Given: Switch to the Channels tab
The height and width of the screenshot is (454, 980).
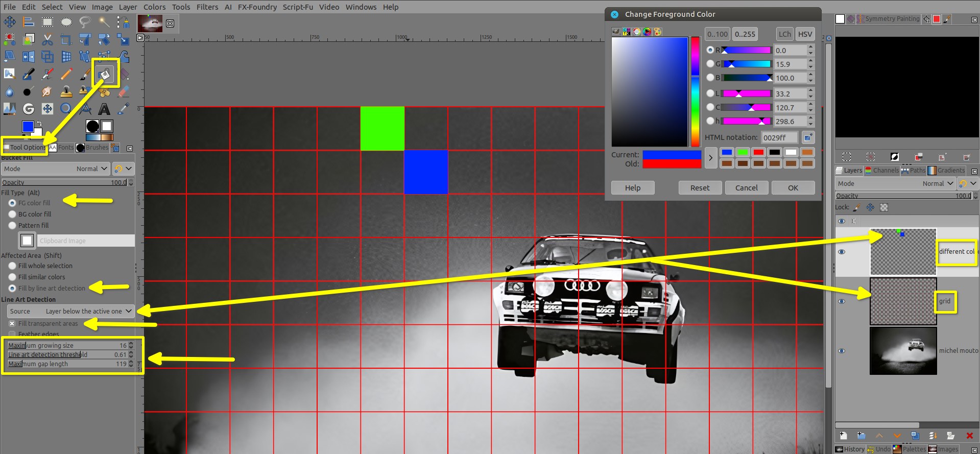Looking at the screenshot, I should [x=881, y=170].
